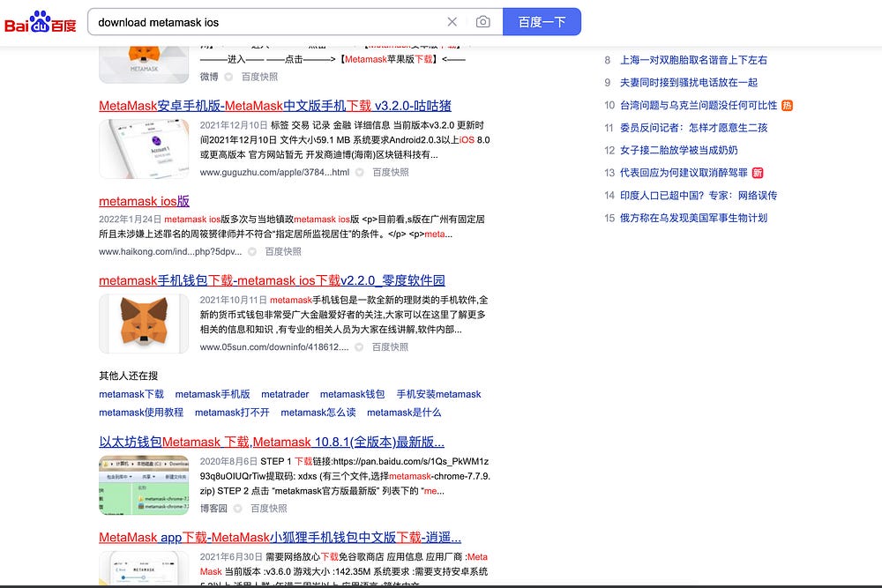Click the verification icon beside haikong.com URL
The image size is (882, 588).
(252, 251)
